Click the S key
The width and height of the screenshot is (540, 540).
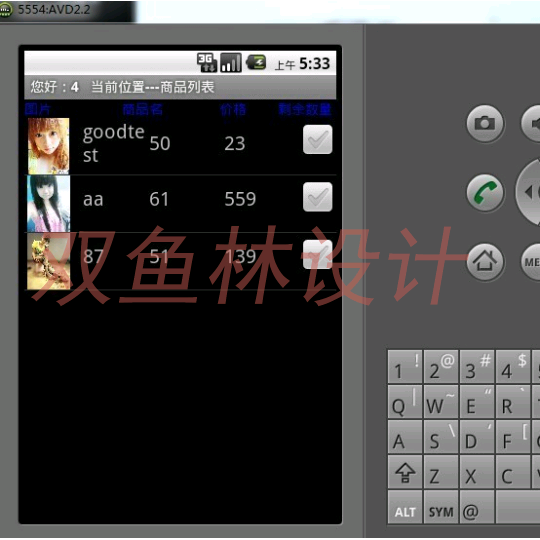441,436
